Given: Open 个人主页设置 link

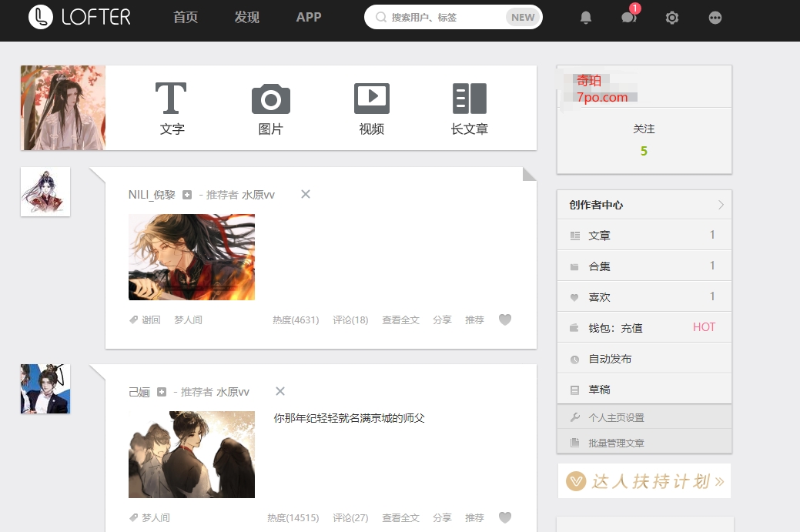Looking at the screenshot, I should click(616, 417).
